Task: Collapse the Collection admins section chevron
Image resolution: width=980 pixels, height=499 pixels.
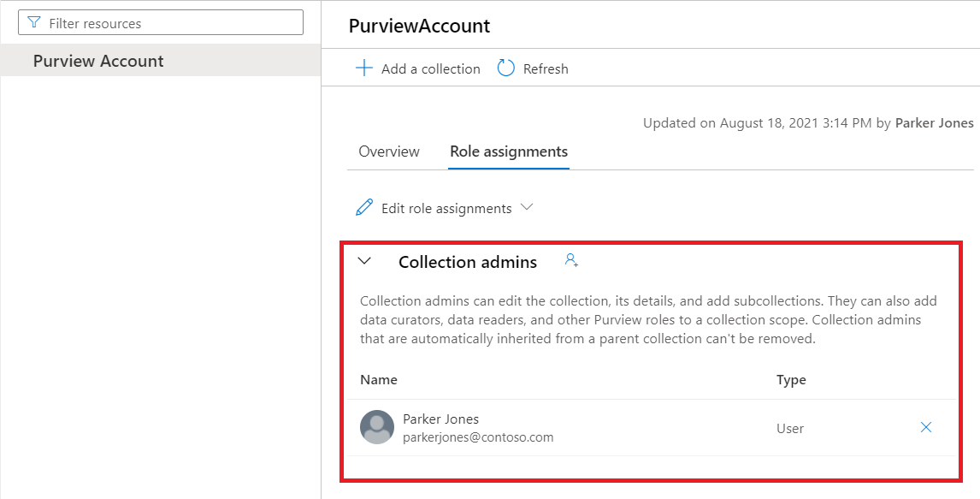Action: coord(365,260)
